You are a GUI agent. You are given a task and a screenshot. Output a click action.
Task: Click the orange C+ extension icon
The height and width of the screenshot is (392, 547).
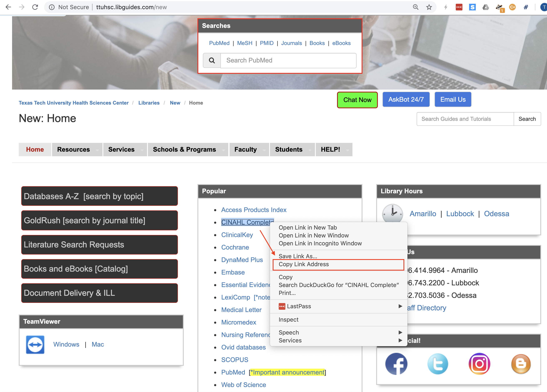tap(512, 7)
